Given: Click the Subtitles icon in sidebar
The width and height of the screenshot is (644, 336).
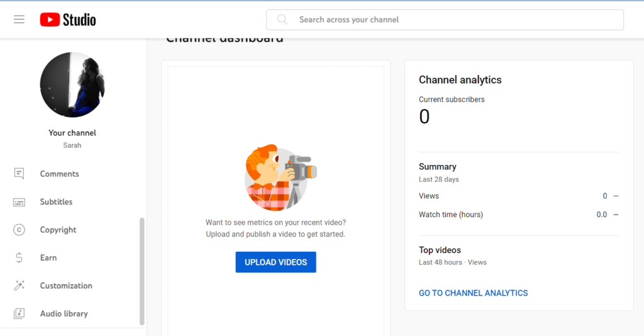Looking at the screenshot, I should pos(19,202).
